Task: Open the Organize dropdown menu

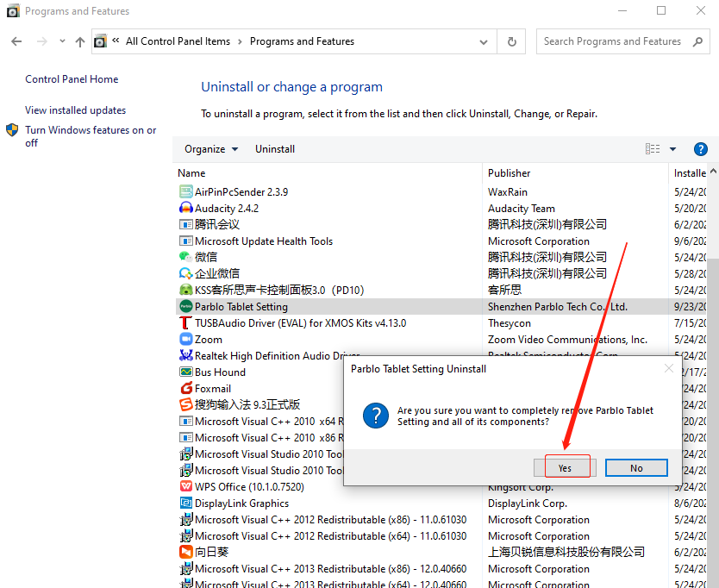Action: click(x=211, y=149)
